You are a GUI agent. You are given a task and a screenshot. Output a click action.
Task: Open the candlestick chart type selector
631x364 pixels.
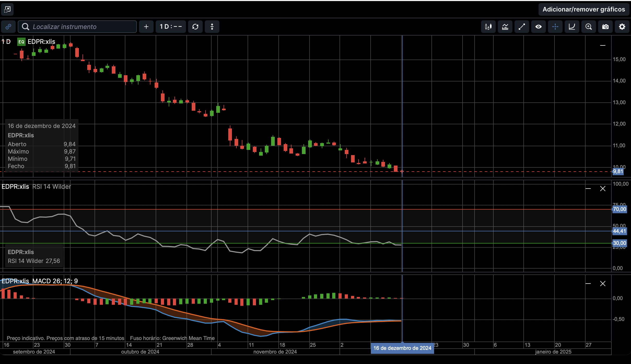(488, 27)
